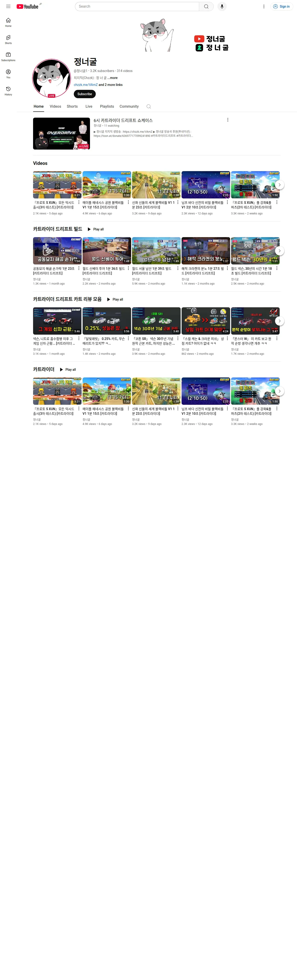Open options menu for the live stream video

[228, 120]
